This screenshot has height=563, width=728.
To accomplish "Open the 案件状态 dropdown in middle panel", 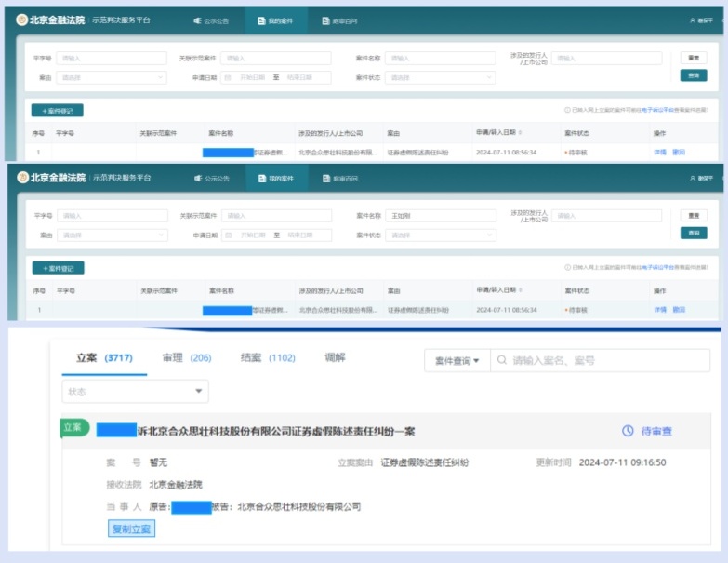I will pos(441,235).
